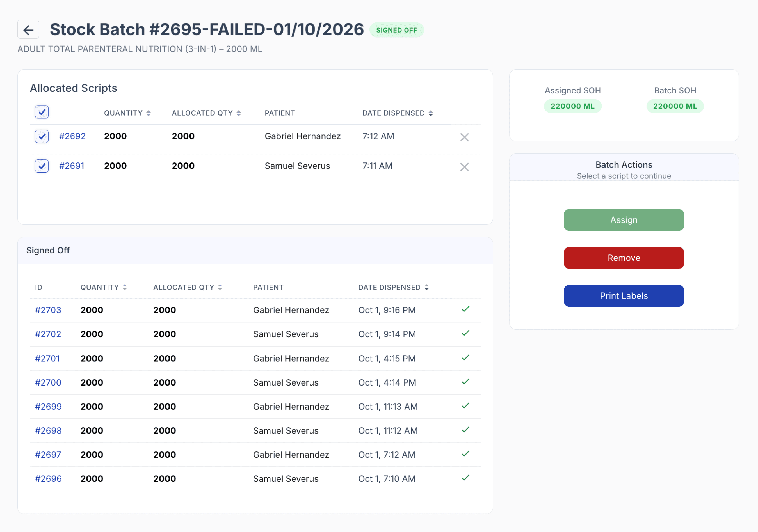The height and width of the screenshot is (532, 758).
Task: Click the Patient column header in Signed Off
Action: (x=268, y=287)
